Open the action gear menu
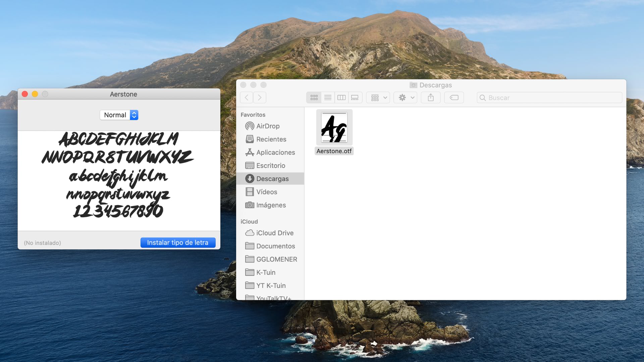Image resolution: width=644 pixels, height=362 pixels. 405,97
